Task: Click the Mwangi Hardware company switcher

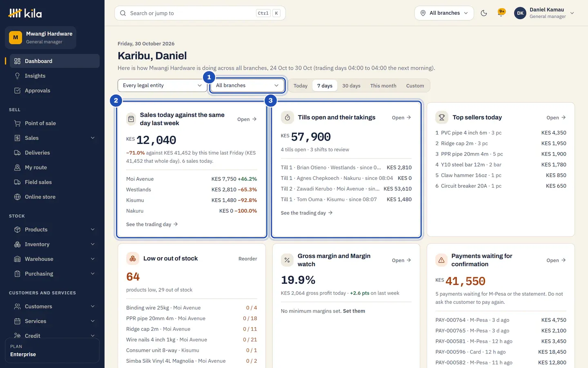Action: [x=41, y=38]
